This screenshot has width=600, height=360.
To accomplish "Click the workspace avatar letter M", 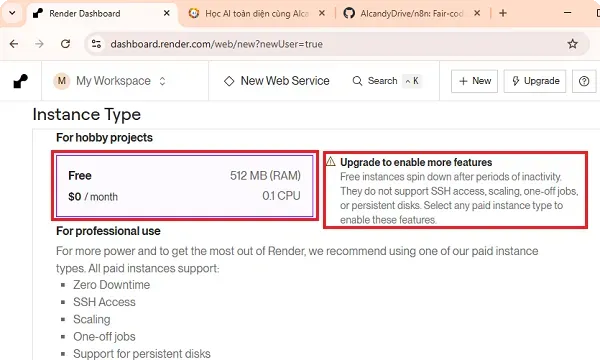I will [62, 81].
